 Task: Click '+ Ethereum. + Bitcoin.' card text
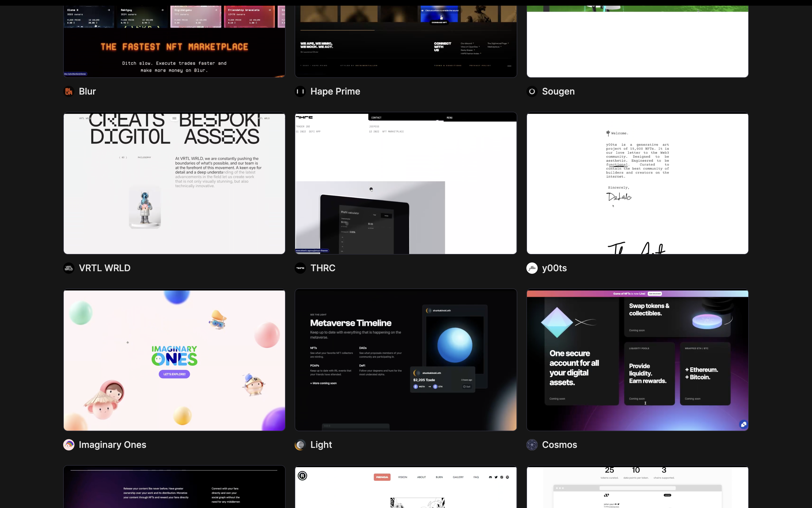(x=701, y=373)
